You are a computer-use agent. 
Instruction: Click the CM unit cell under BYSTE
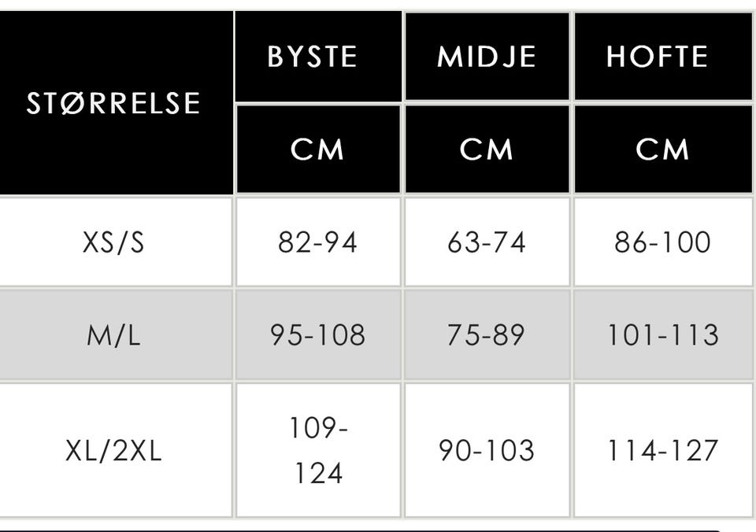pos(317,150)
